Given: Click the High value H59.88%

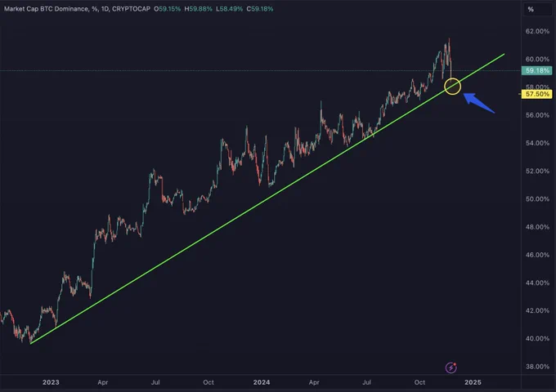Looking at the screenshot, I should tap(198, 9).
